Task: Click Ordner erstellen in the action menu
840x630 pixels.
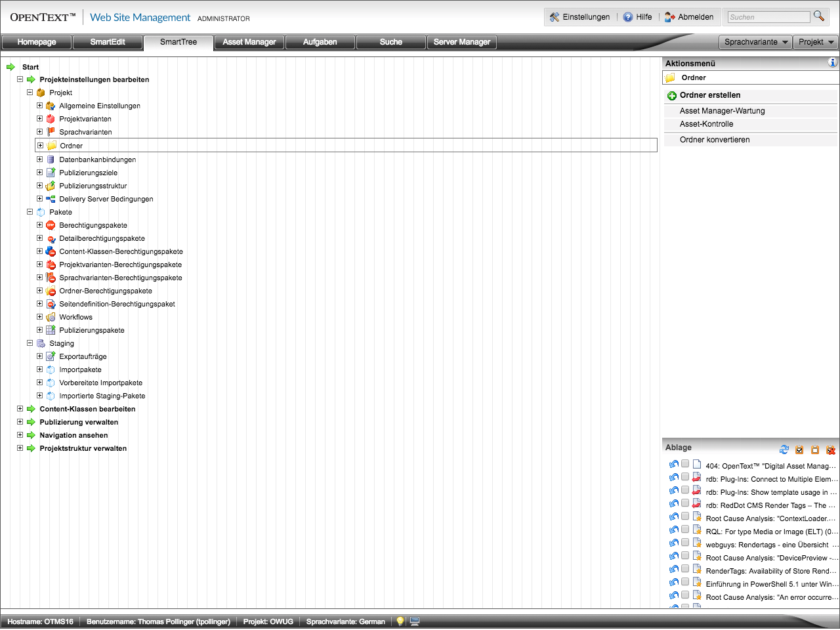Action: (x=710, y=95)
